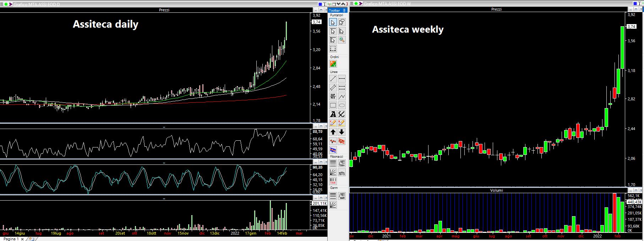This screenshot has height=241, width=644.
Task: Open the Ordini buy/sell icon
Action: coord(333,64)
